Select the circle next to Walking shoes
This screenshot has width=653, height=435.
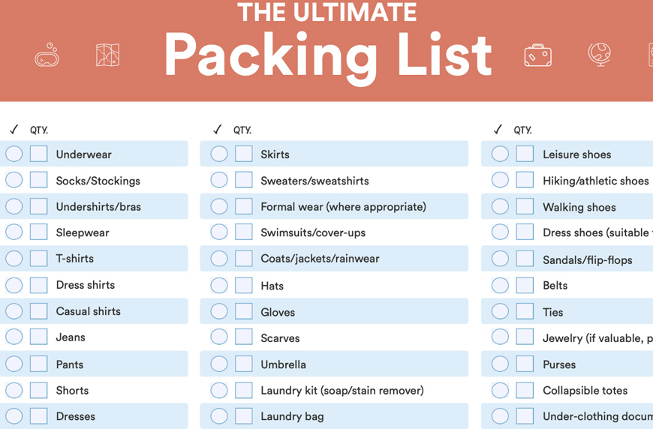[x=500, y=206]
